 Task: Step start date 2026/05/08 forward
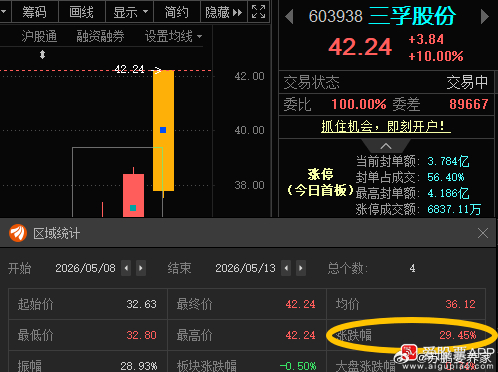(x=141, y=268)
